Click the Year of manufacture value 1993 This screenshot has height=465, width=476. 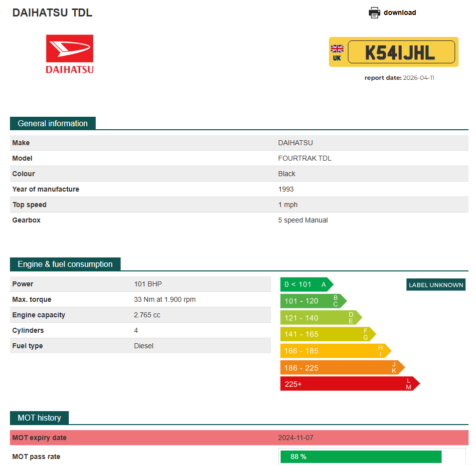286,190
